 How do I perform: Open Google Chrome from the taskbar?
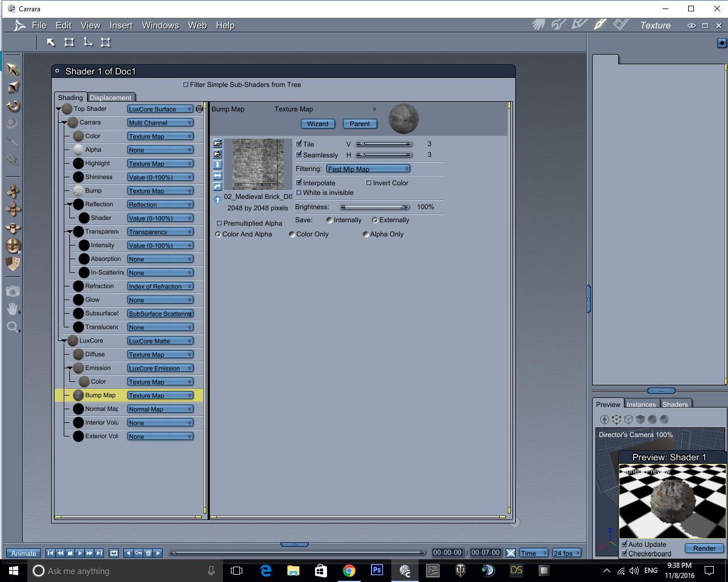coord(349,570)
